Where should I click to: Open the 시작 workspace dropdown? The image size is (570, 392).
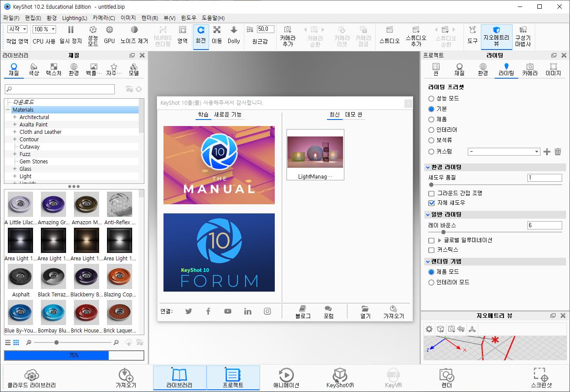[x=17, y=29]
